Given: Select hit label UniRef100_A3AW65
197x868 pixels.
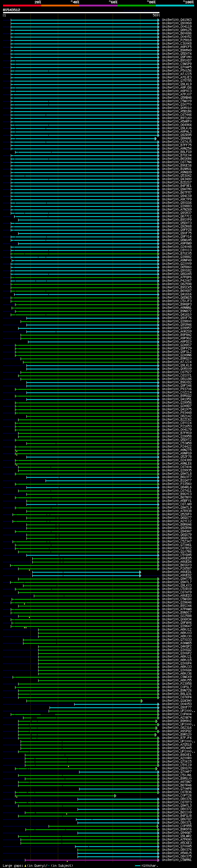Looking at the screenshot, I should [176, 643].
